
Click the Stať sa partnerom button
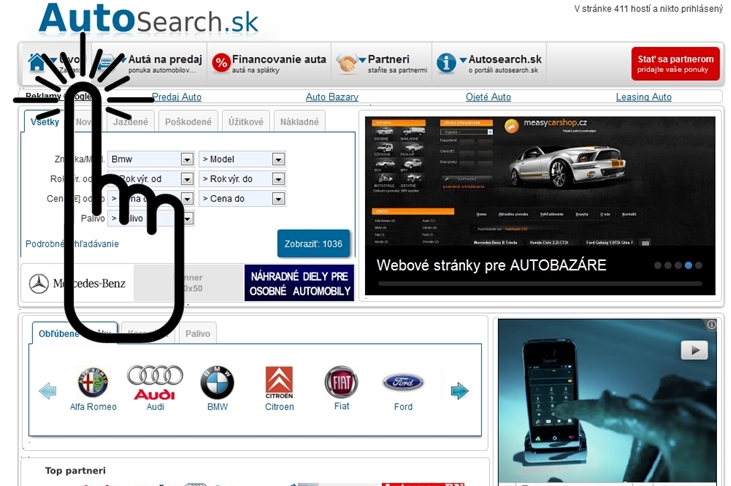[x=676, y=64]
